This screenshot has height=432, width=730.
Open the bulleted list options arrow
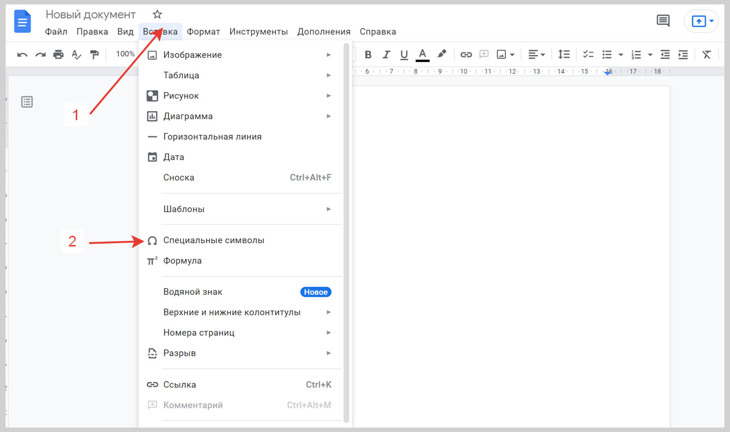[621, 55]
